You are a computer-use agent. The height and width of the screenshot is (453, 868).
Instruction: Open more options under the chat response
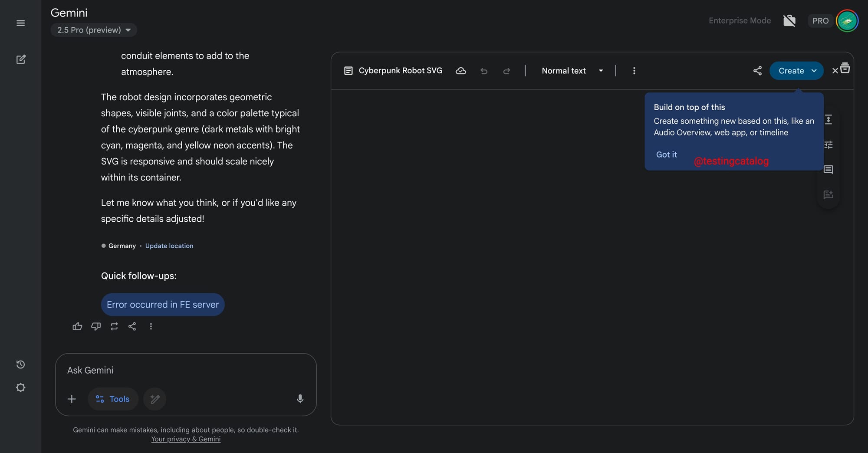pos(151,326)
